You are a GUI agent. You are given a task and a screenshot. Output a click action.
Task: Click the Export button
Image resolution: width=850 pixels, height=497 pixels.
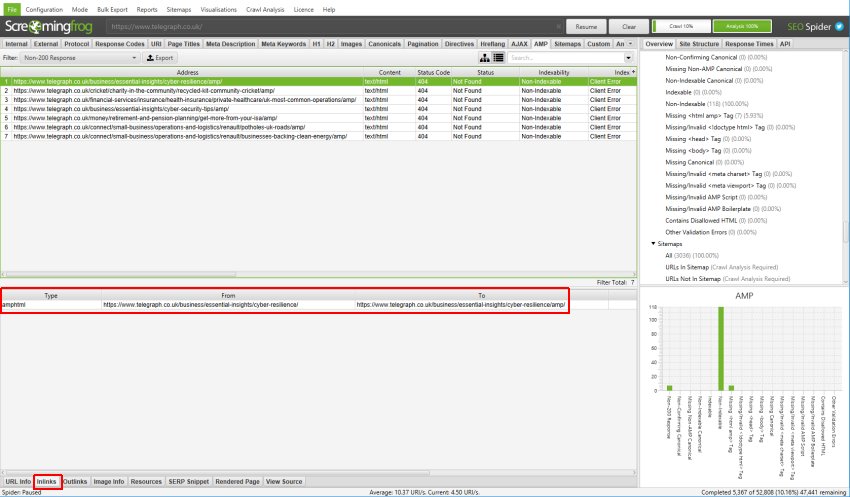click(160, 57)
